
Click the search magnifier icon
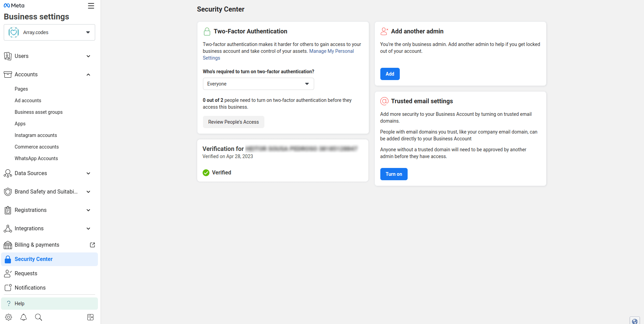click(39, 317)
